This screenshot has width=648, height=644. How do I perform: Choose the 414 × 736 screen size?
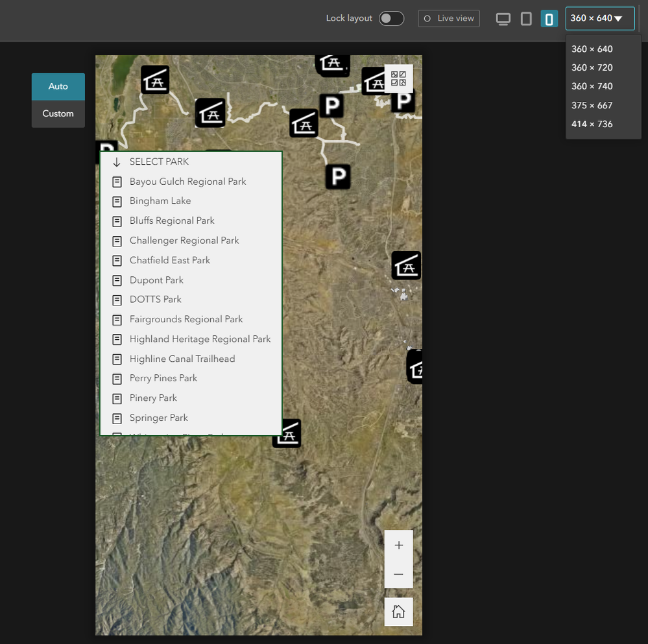[x=592, y=124]
